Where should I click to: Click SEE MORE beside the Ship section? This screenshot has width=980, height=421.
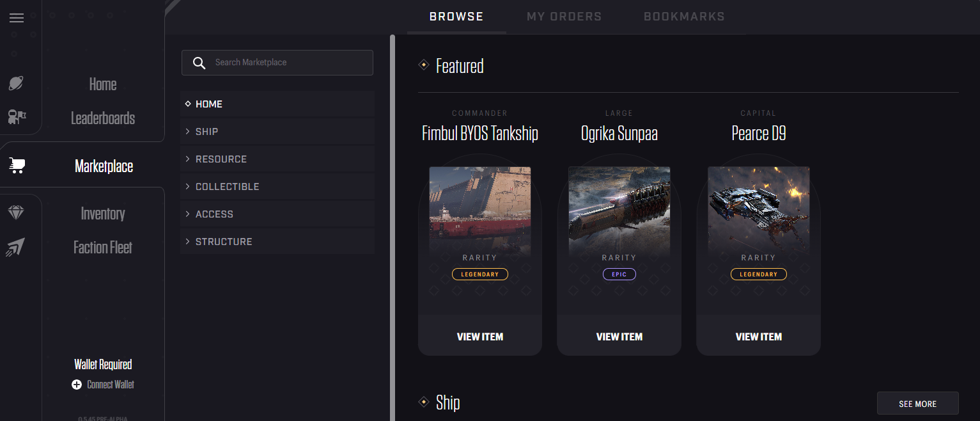(x=917, y=404)
